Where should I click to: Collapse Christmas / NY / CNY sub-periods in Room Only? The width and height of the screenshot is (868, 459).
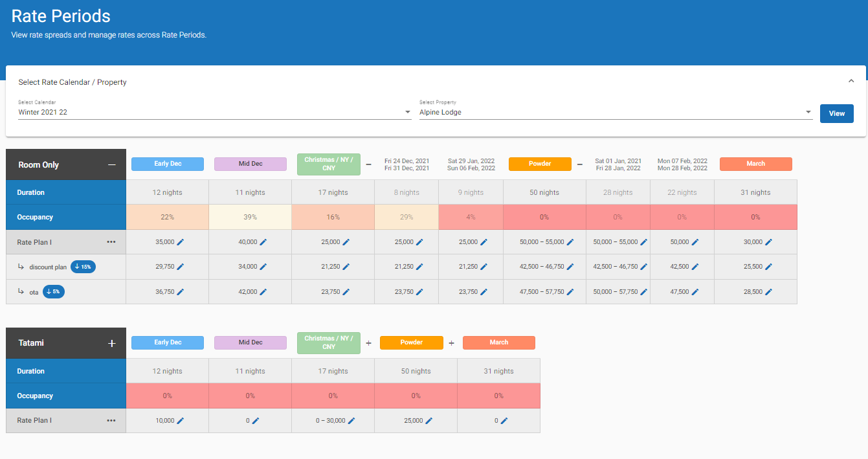[369, 164]
